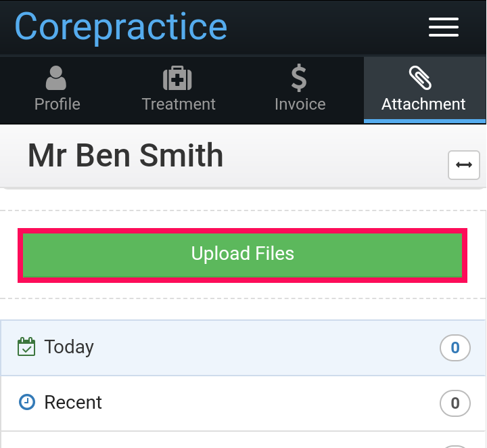Click the Attachment paperclip icon
487x448 pixels.
pyautogui.click(x=420, y=78)
